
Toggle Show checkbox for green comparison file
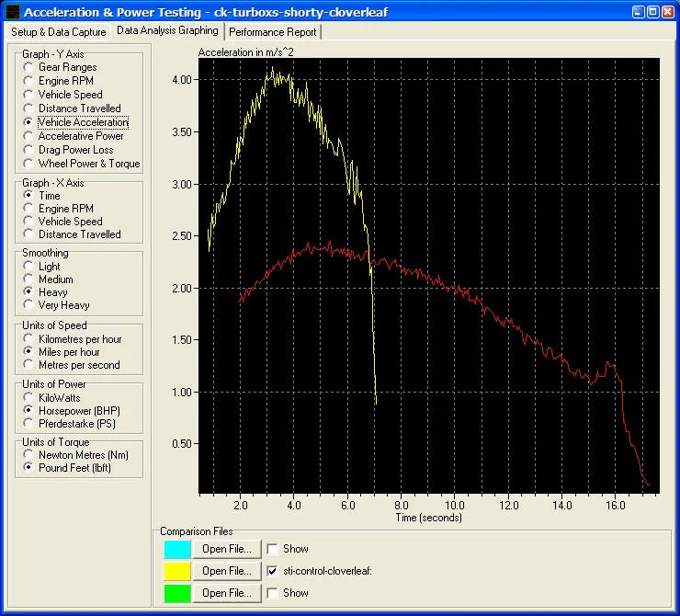click(x=273, y=593)
